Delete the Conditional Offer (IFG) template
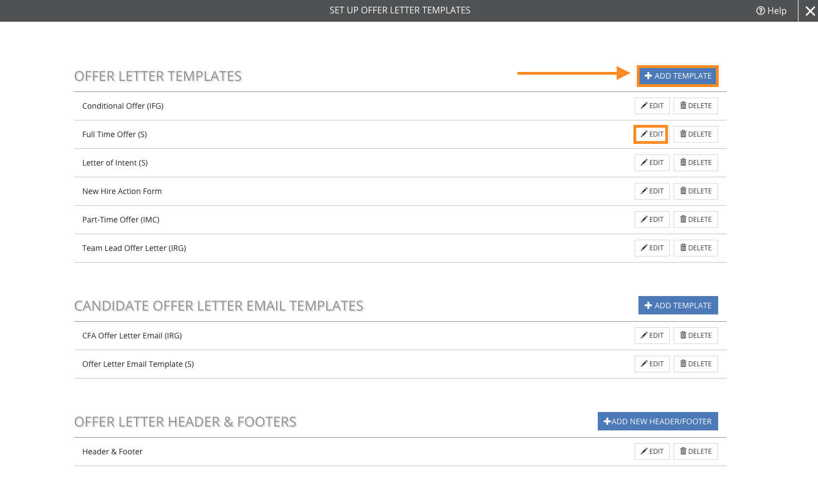Viewport: 818px width, 504px height. (x=695, y=106)
